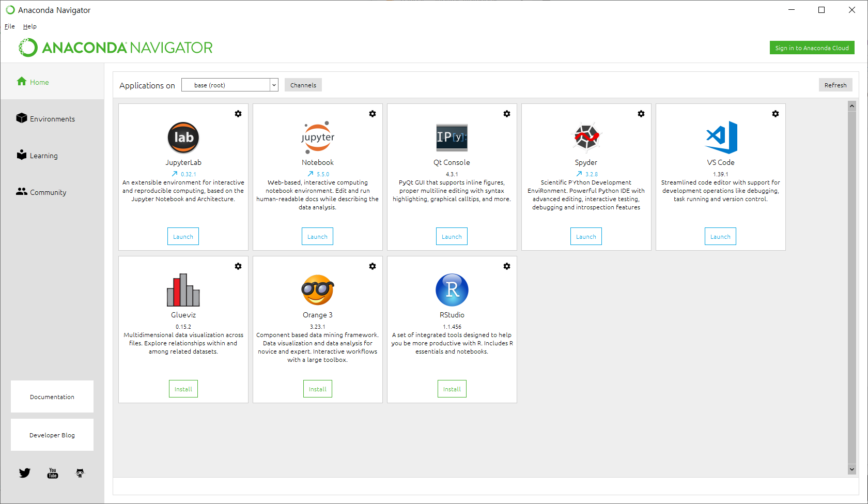Open the Glueviz tile settings gear
The image size is (868, 504).
(x=238, y=266)
